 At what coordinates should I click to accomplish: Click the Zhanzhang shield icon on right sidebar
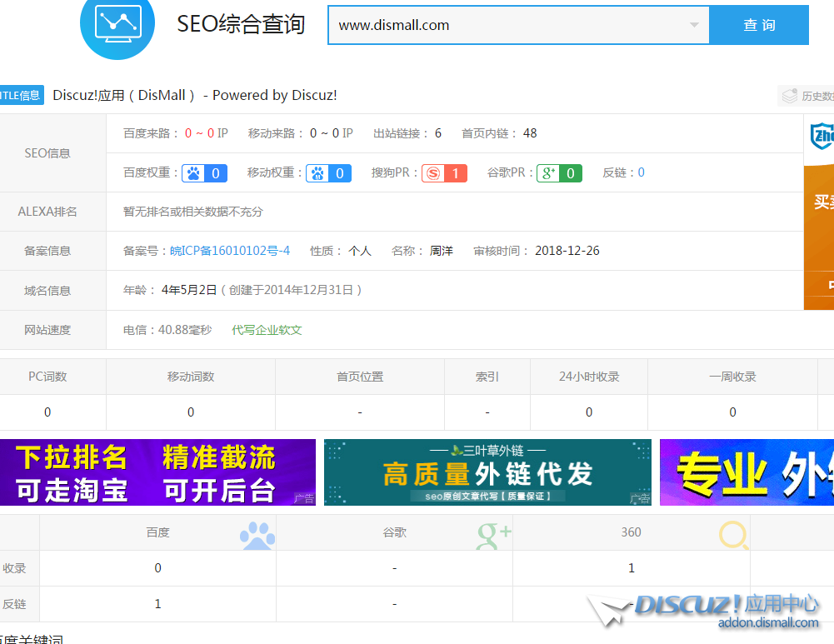(x=822, y=136)
